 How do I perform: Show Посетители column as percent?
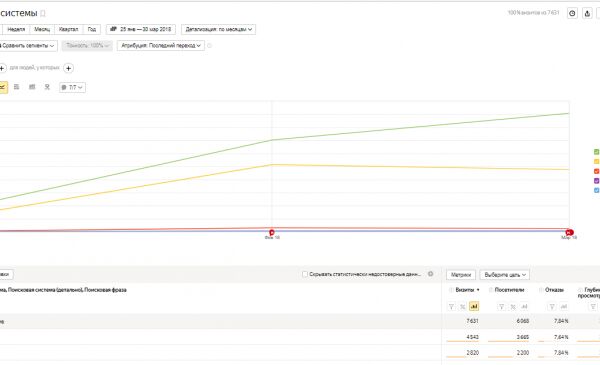click(513, 306)
